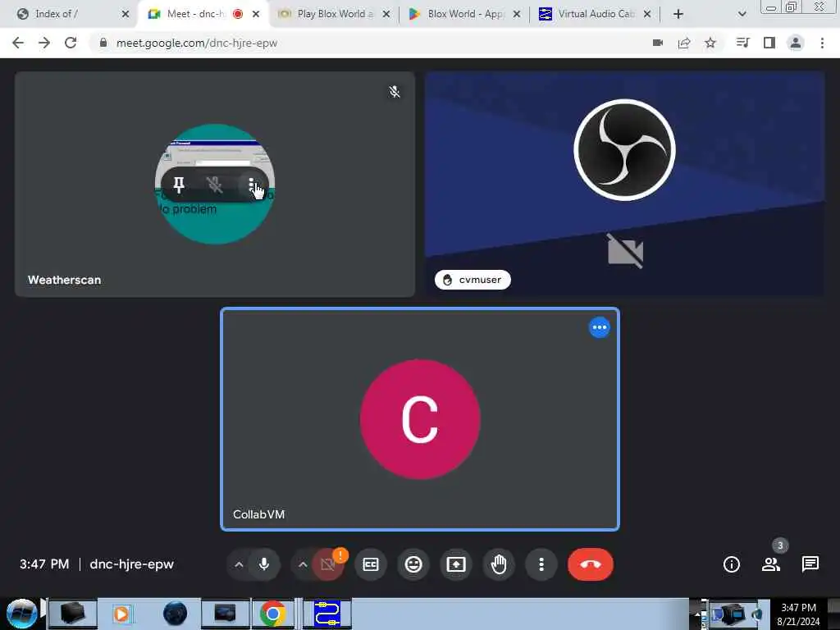Leave the call with red hang-up button
Screen dimensions: 840x630
pyautogui.click(x=591, y=564)
